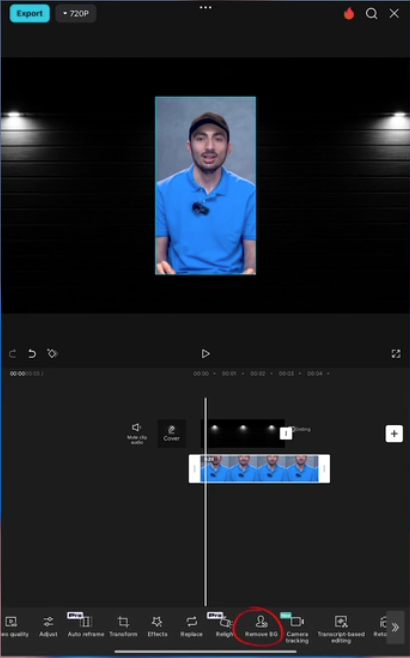This screenshot has height=658, width=410.
Task: Mute clip audio on the timeline
Action: tap(137, 433)
